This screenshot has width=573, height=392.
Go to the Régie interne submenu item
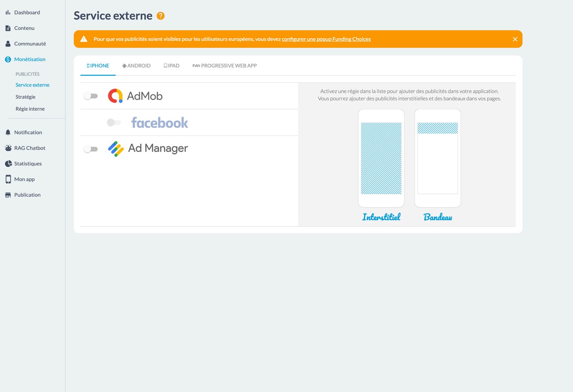(30, 109)
